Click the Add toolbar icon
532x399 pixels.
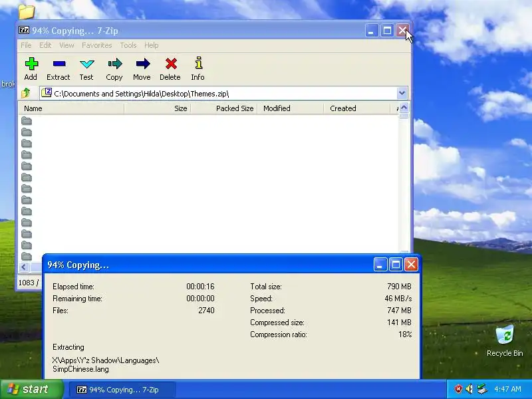[31, 69]
